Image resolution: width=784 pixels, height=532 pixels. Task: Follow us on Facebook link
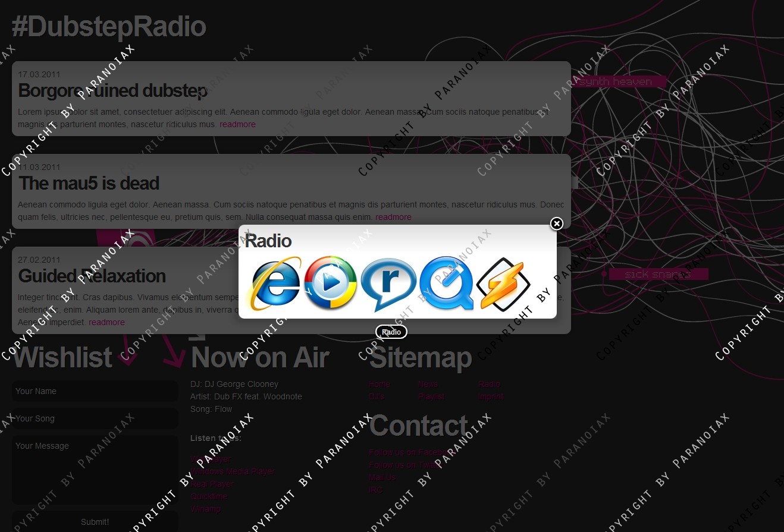click(410, 452)
